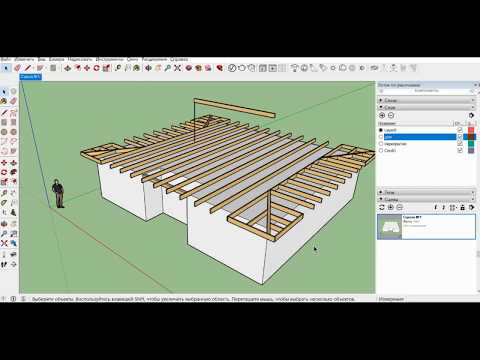This screenshot has height=360, width=480.
Task: Set Layer0 as the active layer
Action: pyautogui.click(x=381, y=130)
